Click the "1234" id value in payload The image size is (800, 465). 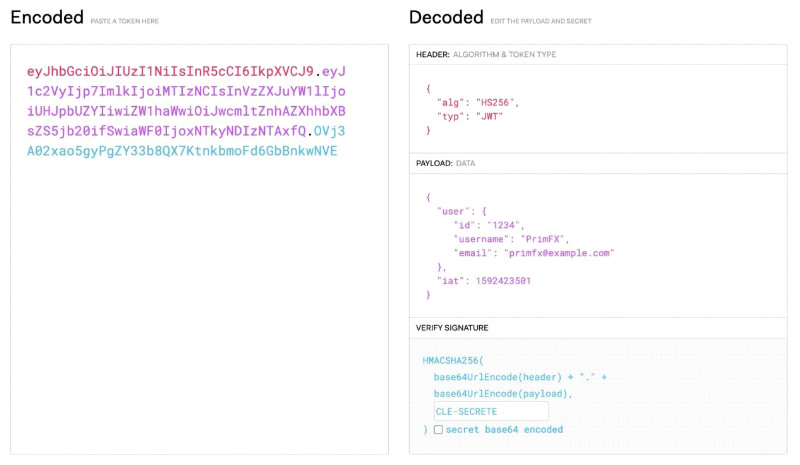coord(507,225)
